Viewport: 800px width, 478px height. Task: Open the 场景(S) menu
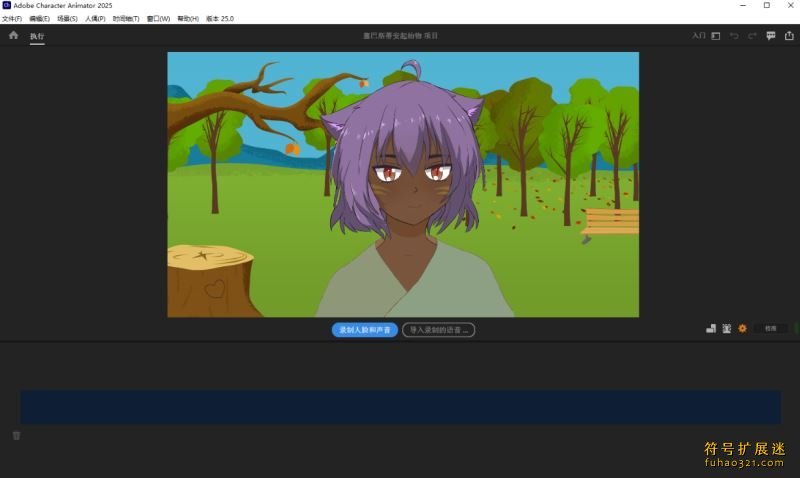[67, 19]
